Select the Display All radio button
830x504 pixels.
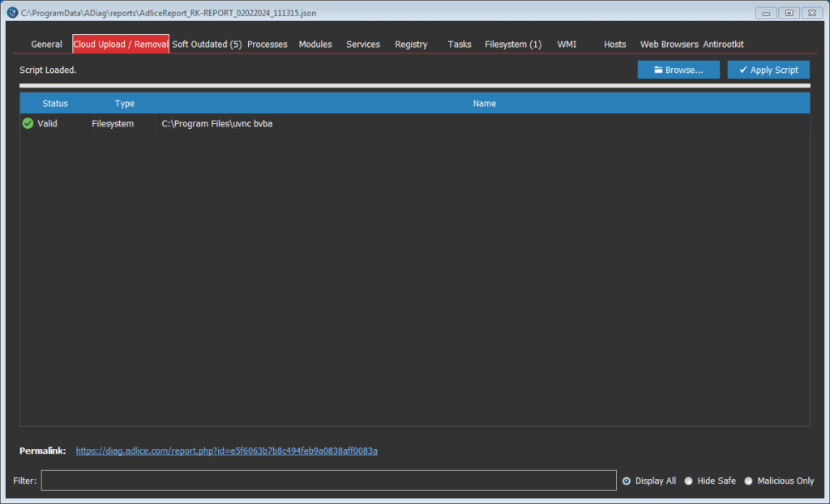pyautogui.click(x=627, y=481)
